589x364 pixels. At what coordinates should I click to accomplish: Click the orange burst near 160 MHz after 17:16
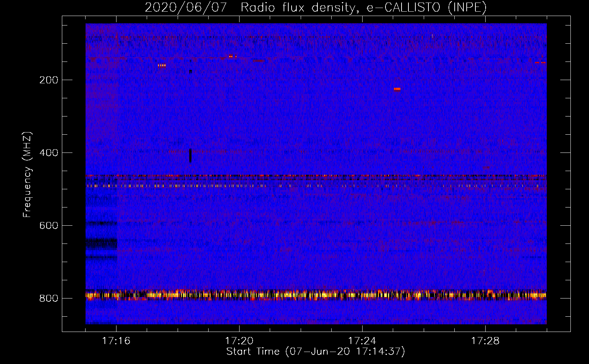click(x=162, y=66)
